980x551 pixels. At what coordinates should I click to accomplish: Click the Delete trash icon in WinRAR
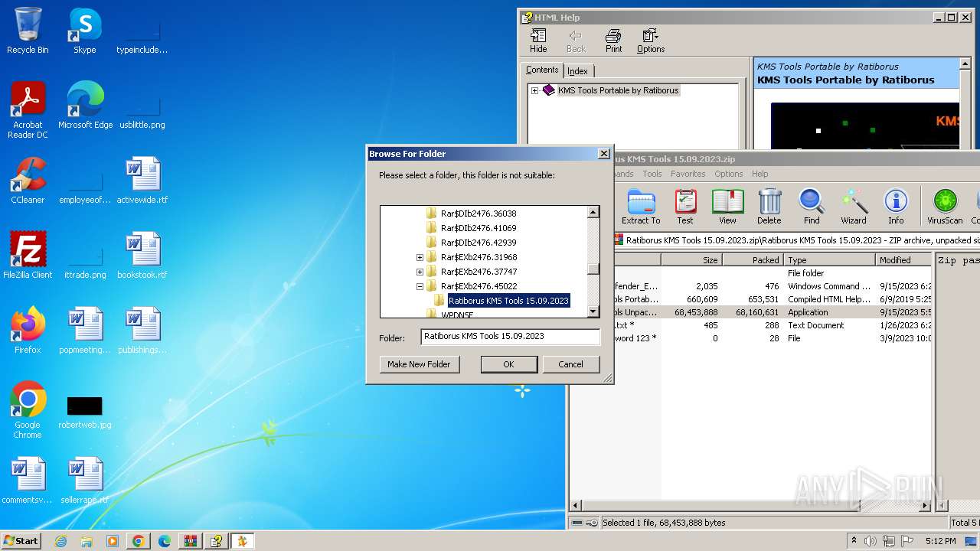[x=769, y=207]
